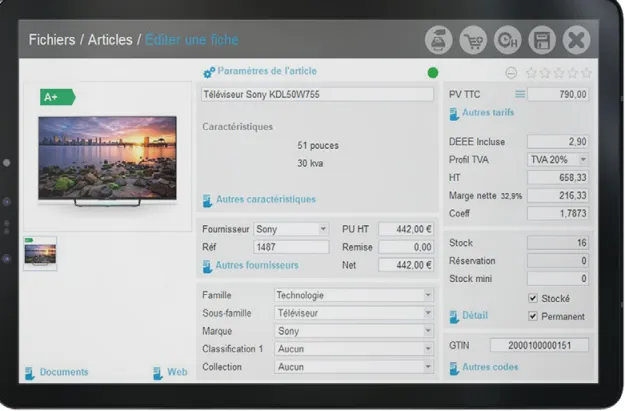Open Autres caractéristiques link
Screen dimensions: 625x411
266,199
